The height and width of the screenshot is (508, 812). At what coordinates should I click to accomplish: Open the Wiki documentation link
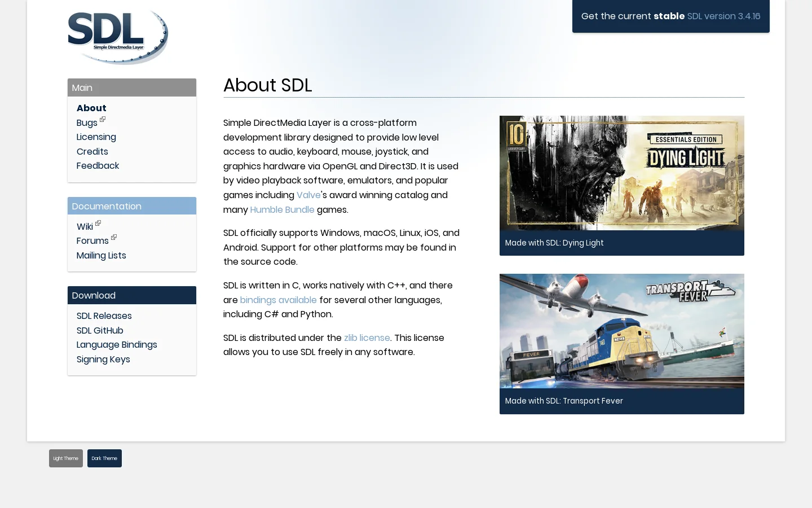tap(85, 226)
